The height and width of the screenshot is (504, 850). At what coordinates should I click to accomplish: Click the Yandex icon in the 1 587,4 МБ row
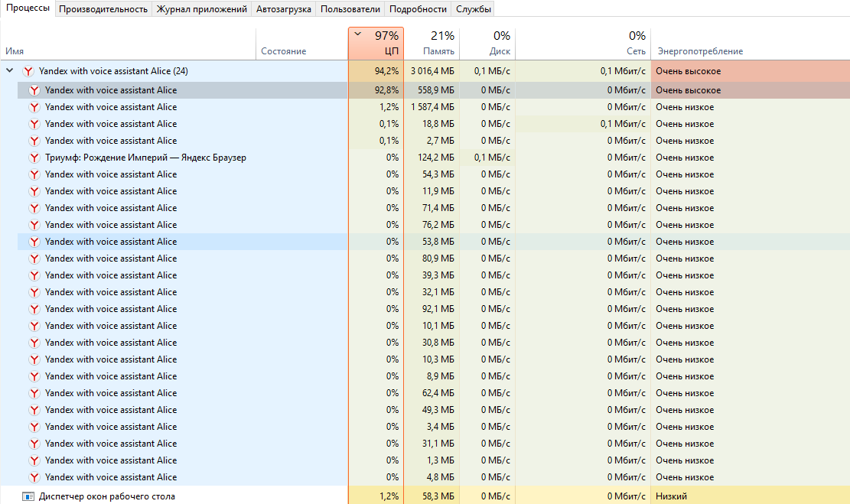pos(34,107)
